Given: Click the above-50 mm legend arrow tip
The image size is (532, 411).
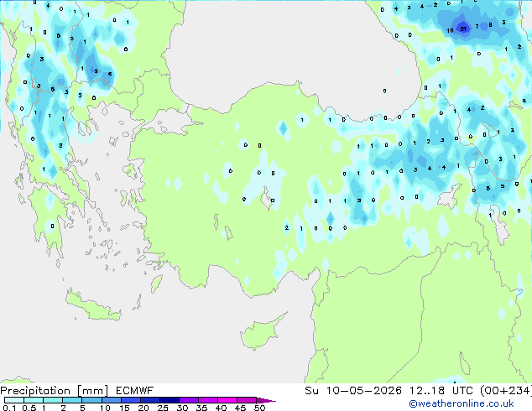Looking at the screenshot, I should pyautogui.click(x=266, y=400).
